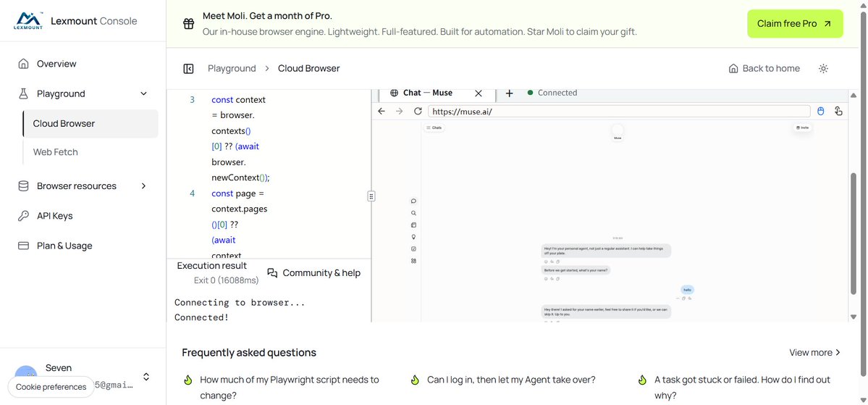This screenshot has height=405, width=868.
Task: Open FAQ about Playwright script changes
Action: (x=290, y=388)
